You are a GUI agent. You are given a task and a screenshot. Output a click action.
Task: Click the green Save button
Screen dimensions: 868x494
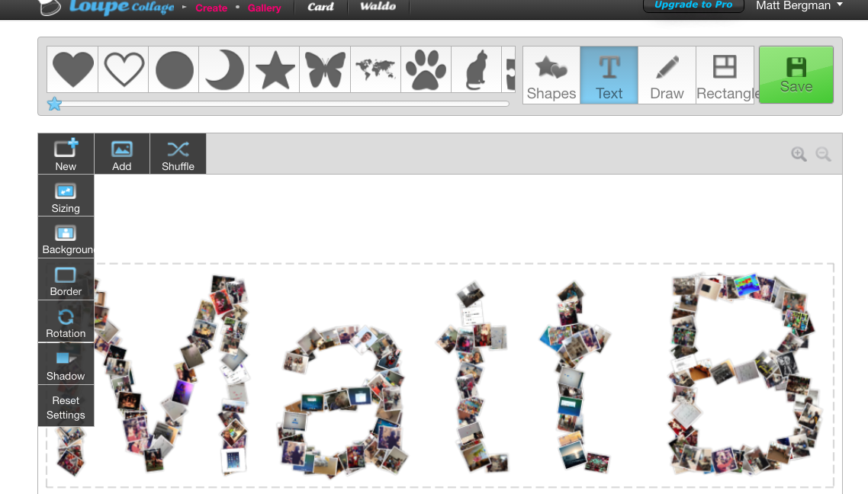point(796,75)
